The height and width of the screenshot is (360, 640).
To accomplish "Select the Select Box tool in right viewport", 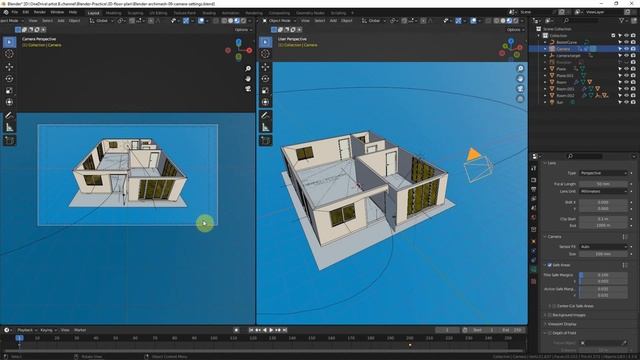I will [x=265, y=42].
